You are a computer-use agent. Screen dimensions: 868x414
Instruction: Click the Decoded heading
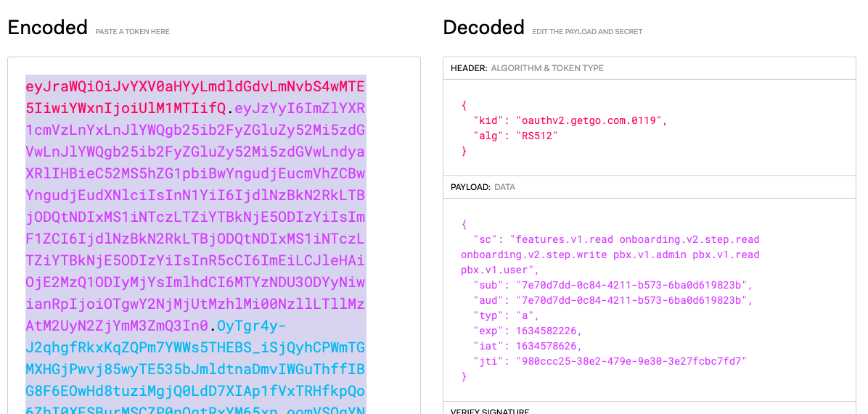pyautogui.click(x=484, y=28)
